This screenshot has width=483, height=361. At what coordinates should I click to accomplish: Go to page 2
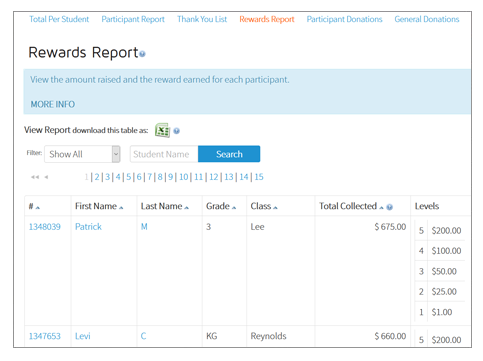[x=97, y=177]
